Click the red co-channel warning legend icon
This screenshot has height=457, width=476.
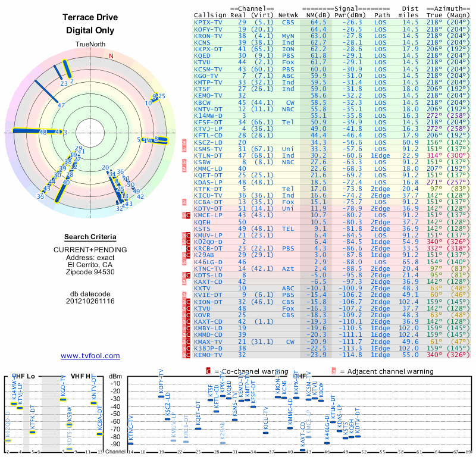coord(208,371)
